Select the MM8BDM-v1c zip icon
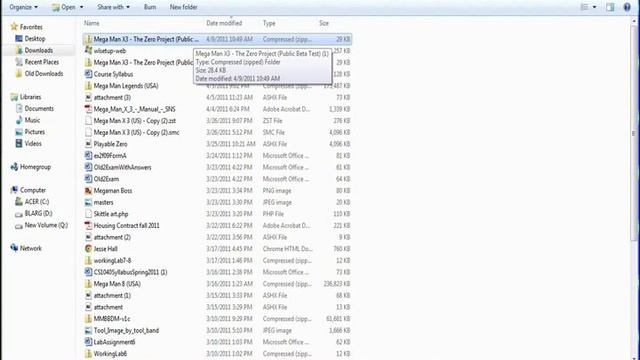This screenshot has height=360, width=640. point(88,318)
